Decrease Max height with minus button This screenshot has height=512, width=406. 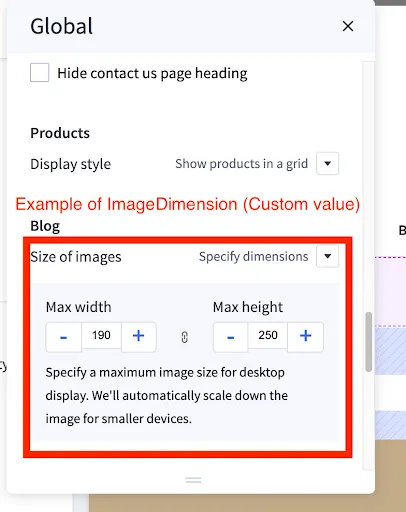coord(231,337)
